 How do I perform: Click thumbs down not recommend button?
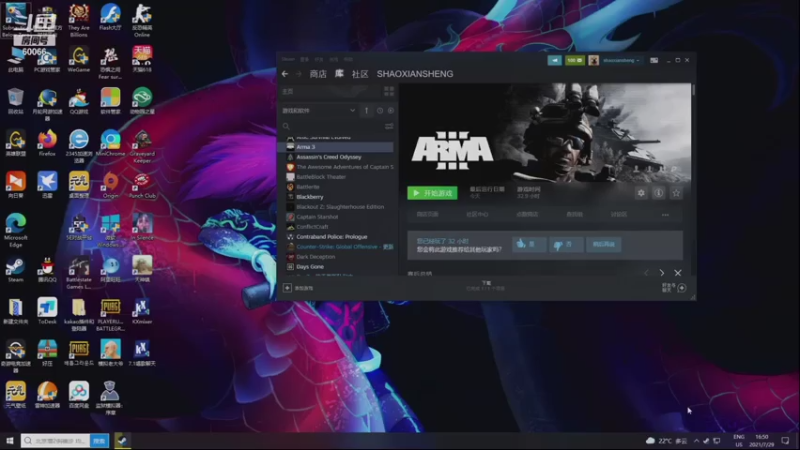click(566, 244)
